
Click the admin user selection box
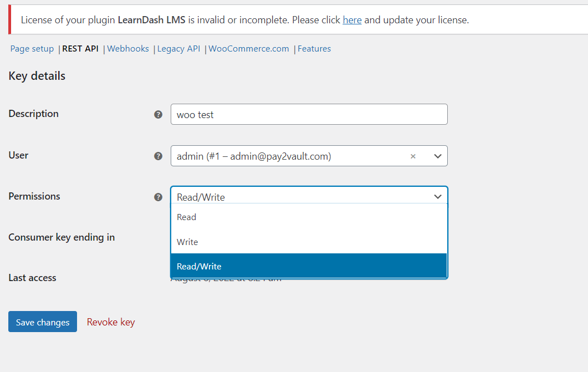click(289, 156)
